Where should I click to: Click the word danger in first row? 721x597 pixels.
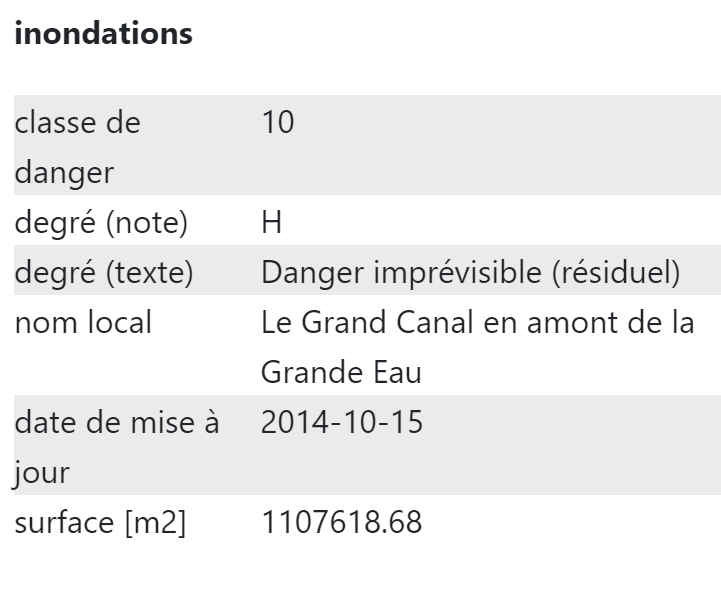click(x=64, y=173)
